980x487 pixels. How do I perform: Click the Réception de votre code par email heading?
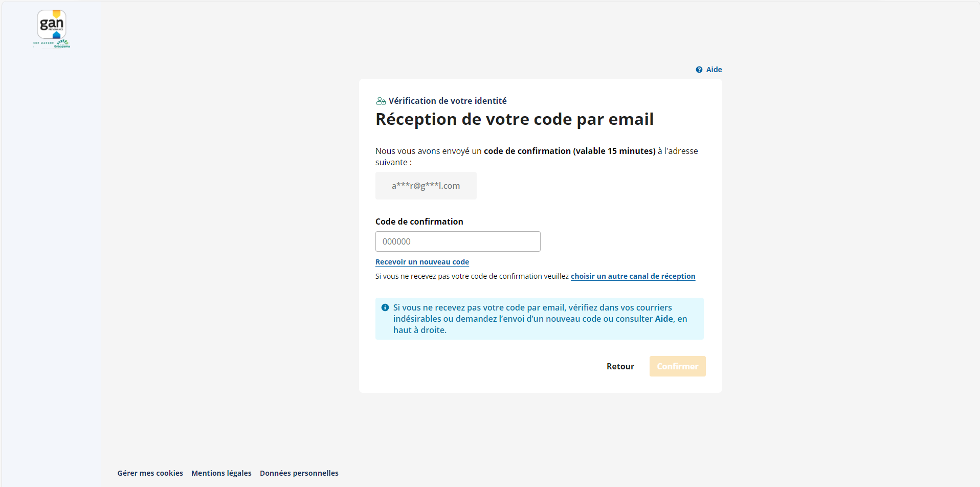tap(515, 119)
